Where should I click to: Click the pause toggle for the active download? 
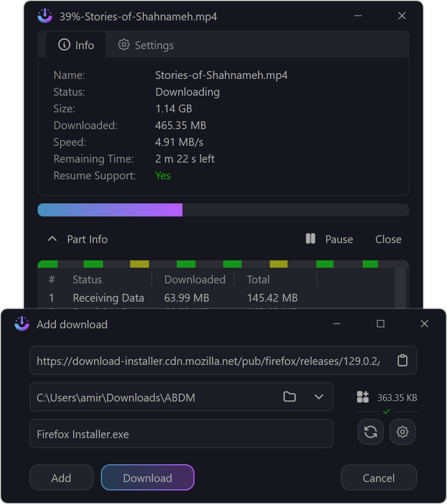(329, 239)
